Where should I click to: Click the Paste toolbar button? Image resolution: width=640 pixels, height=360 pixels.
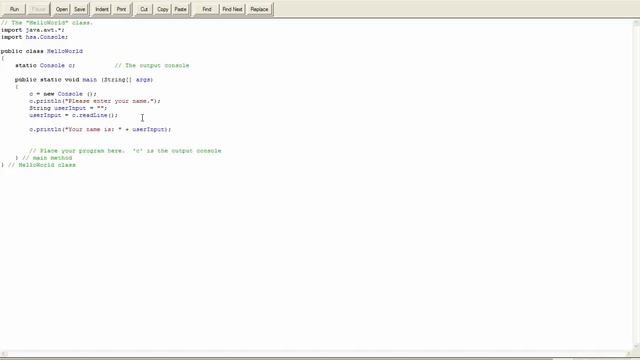180,9
